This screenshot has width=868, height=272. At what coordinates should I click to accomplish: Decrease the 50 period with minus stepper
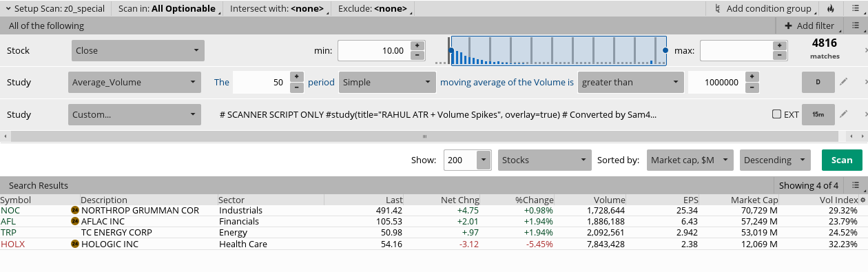point(296,87)
